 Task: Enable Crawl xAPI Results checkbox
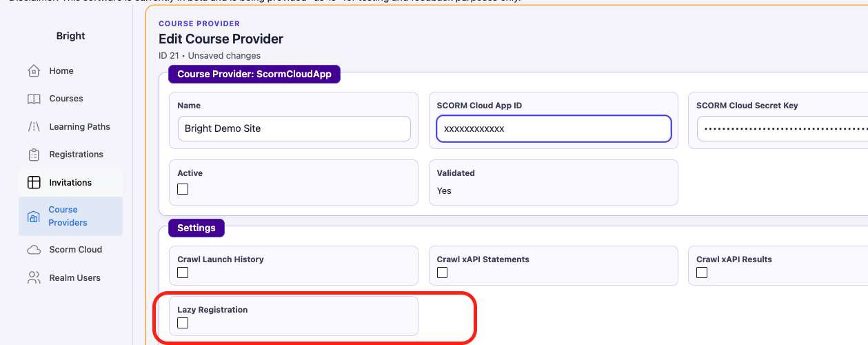[x=702, y=273]
